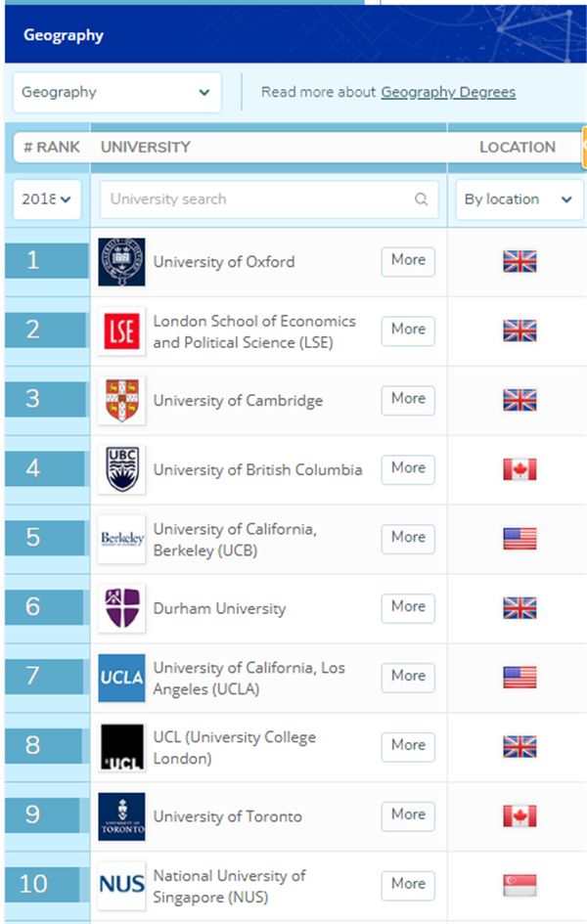Click More button for Durham University
The image size is (587, 924).
(x=408, y=607)
